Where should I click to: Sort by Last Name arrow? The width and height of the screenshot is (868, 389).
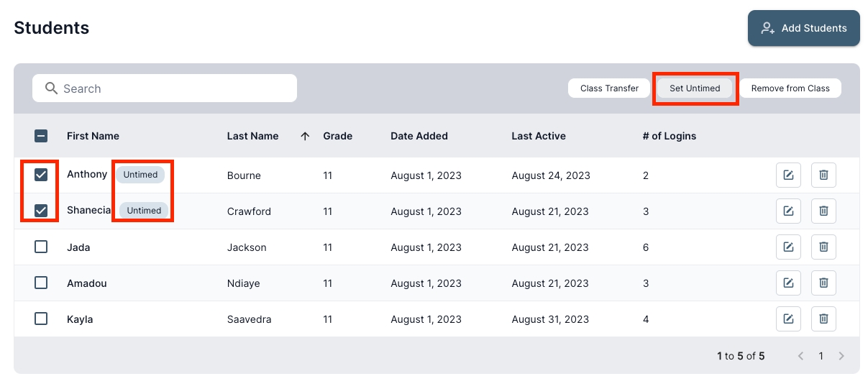tap(305, 136)
